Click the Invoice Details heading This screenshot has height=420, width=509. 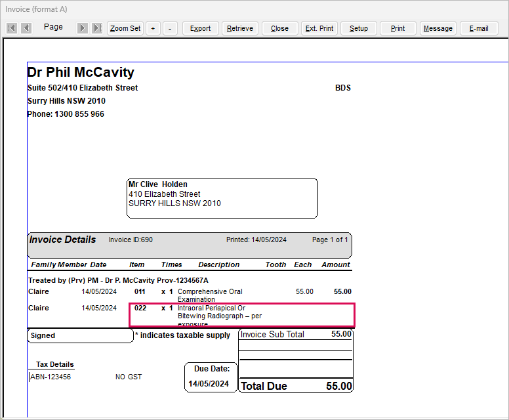(x=63, y=240)
